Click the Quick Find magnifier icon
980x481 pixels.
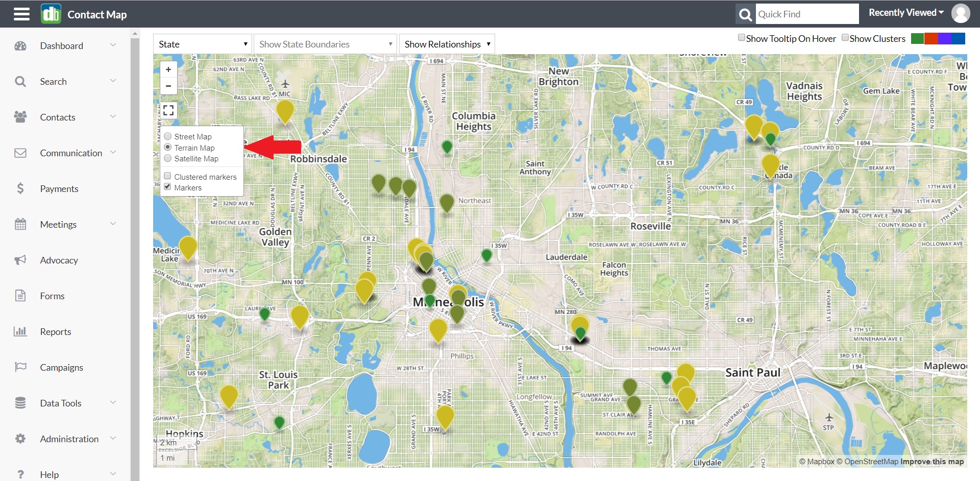coord(746,14)
